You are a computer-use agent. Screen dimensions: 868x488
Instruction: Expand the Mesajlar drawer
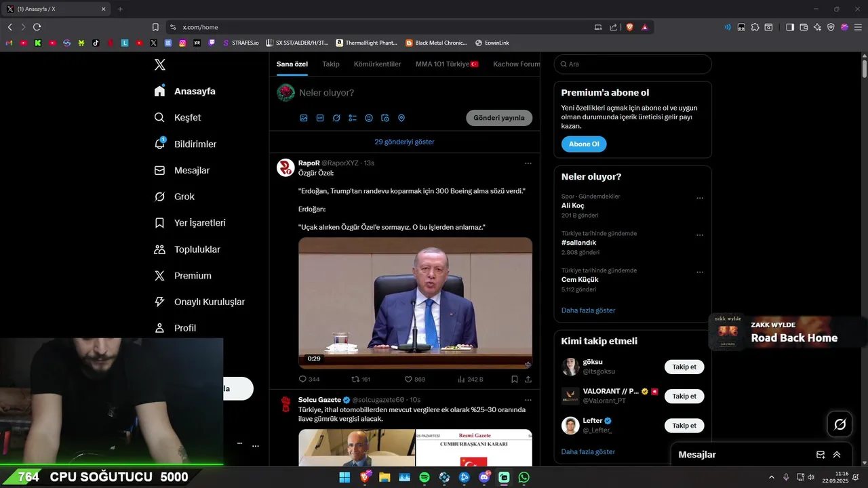[x=837, y=455]
